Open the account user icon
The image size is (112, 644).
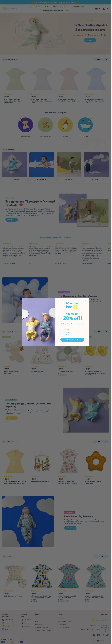pyautogui.click(x=104, y=9)
